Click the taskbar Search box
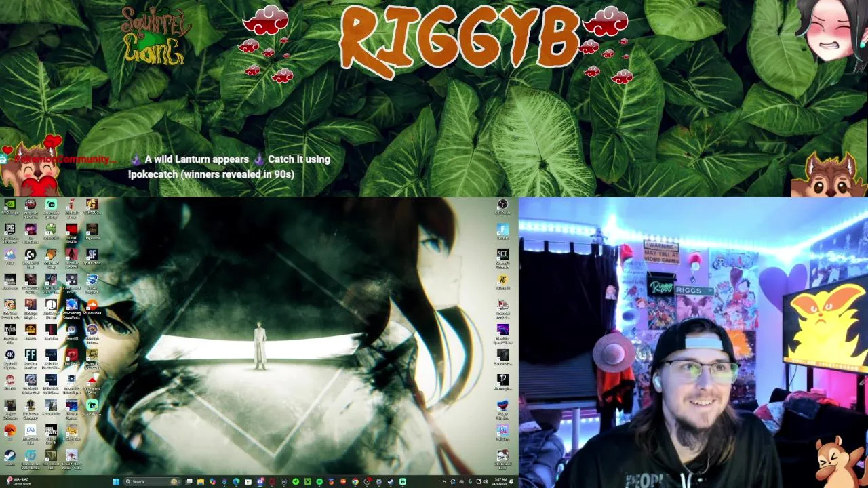Image resolution: width=868 pixels, height=488 pixels. [x=152, y=481]
